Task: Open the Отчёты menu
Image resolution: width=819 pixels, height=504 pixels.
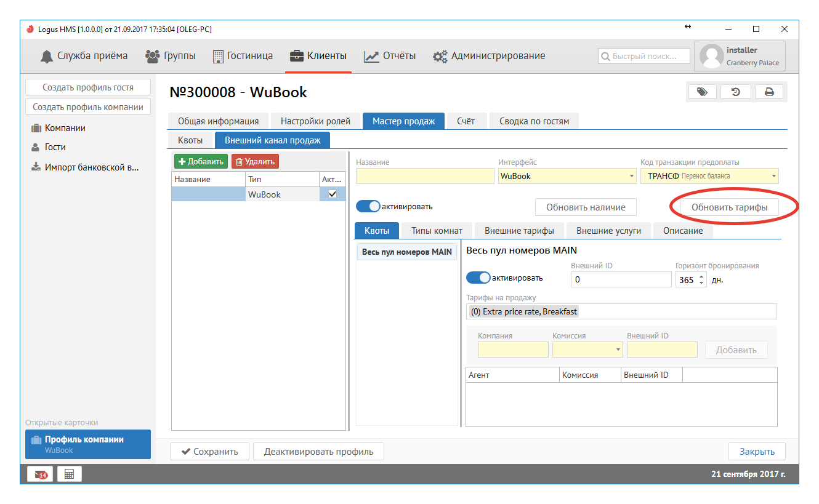Action: click(390, 56)
